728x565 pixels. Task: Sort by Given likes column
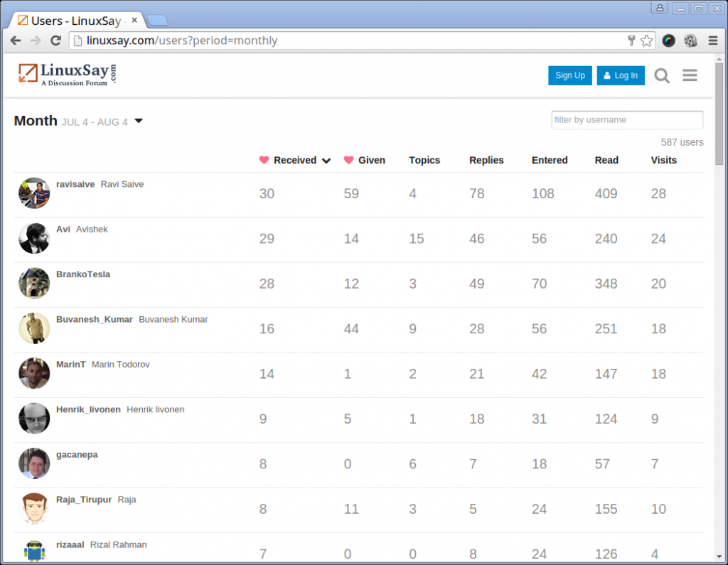[x=371, y=161]
